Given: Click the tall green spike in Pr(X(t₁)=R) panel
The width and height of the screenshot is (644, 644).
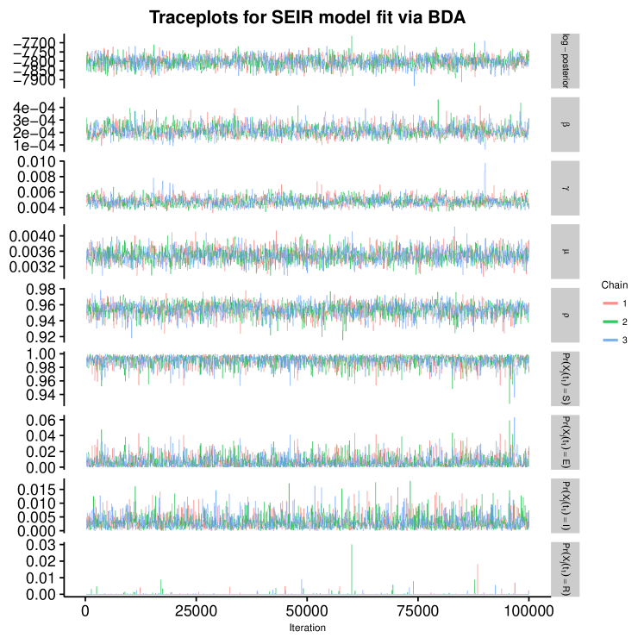Looking at the screenshot, I should (x=352, y=569).
